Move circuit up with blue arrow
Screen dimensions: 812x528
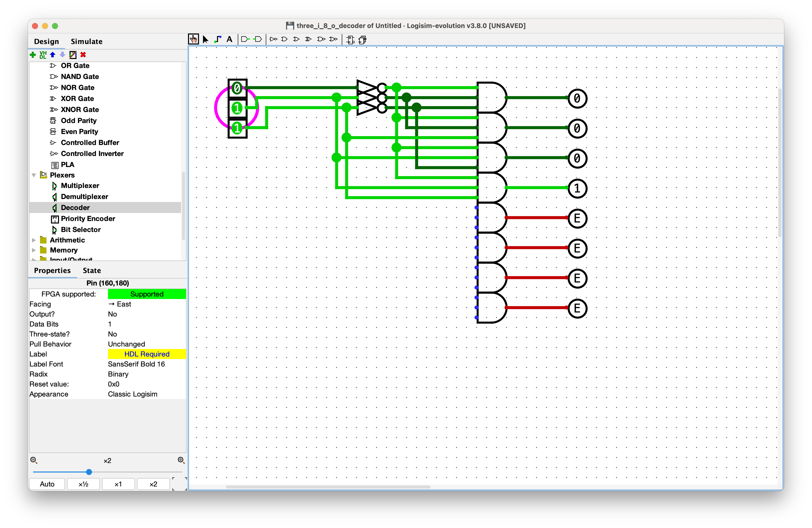click(x=52, y=54)
